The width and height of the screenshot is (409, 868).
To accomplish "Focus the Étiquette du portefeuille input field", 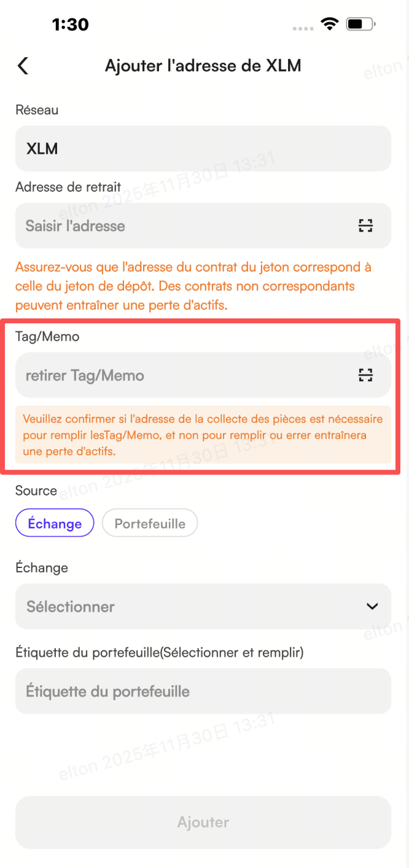I will [x=203, y=691].
